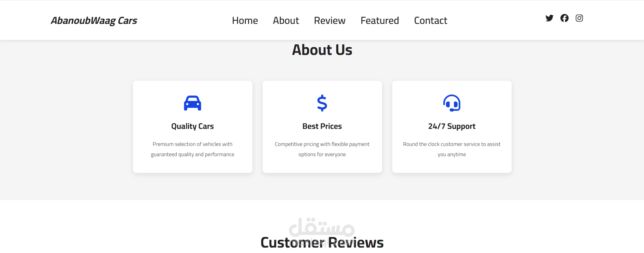Select the 24/7 Support card heading
This screenshot has height=253, width=644.
[x=452, y=126]
